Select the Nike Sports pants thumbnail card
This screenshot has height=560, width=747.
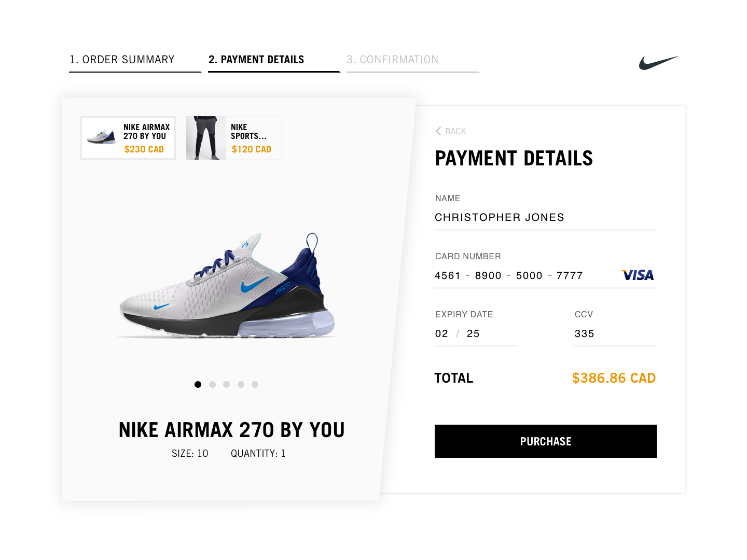click(233, 138)
